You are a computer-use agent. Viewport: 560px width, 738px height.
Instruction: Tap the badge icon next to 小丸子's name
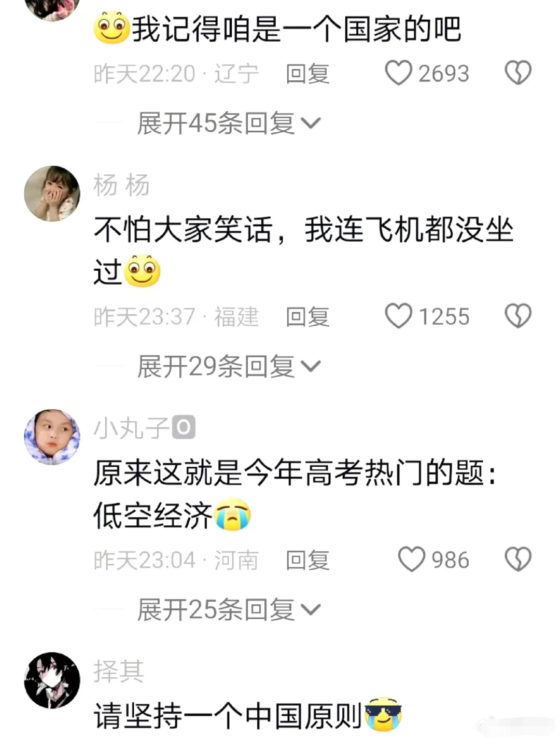[x=184, y=427]
